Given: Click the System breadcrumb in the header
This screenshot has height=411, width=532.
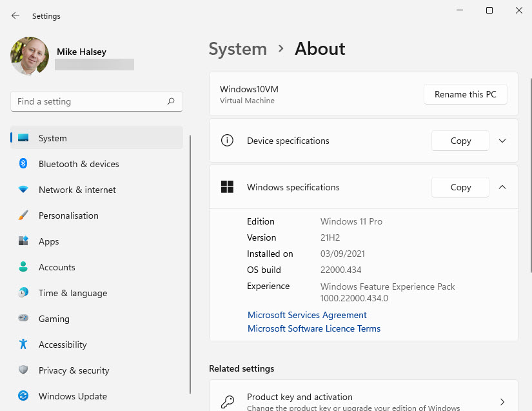Looking at the screenshot, I should [238, 49].
